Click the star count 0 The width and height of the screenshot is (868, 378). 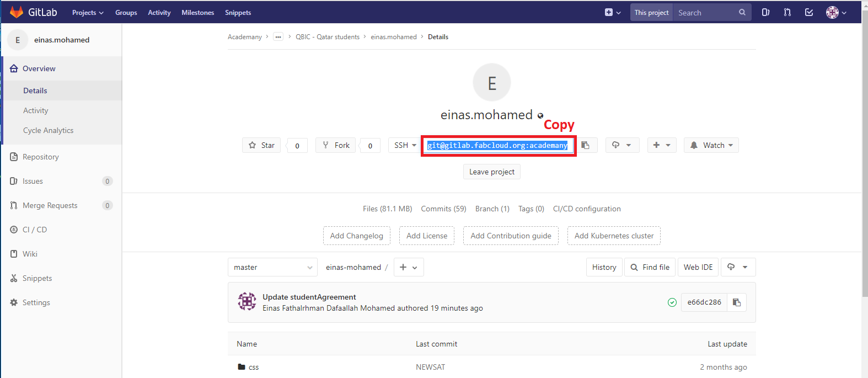297,146
